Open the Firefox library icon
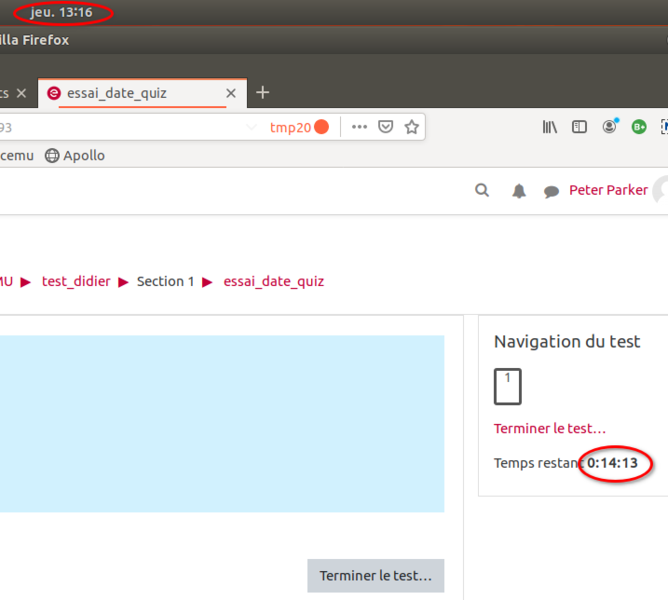 point(550,127)
